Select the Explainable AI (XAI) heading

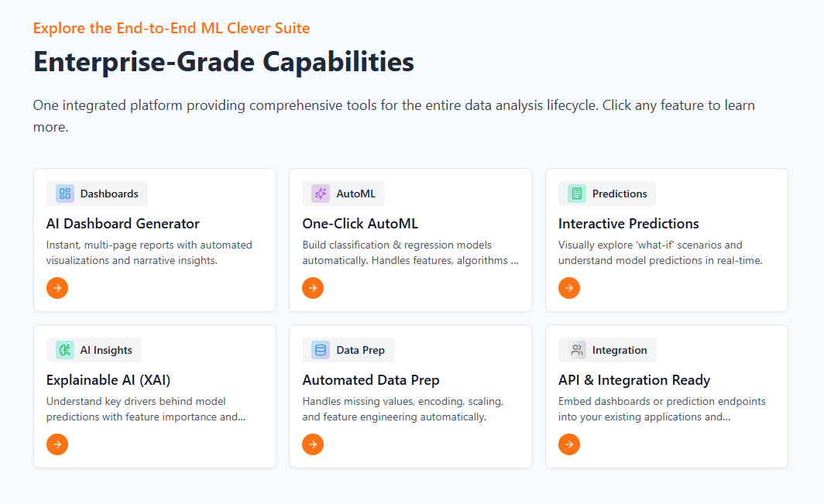[x=108, y=380]
